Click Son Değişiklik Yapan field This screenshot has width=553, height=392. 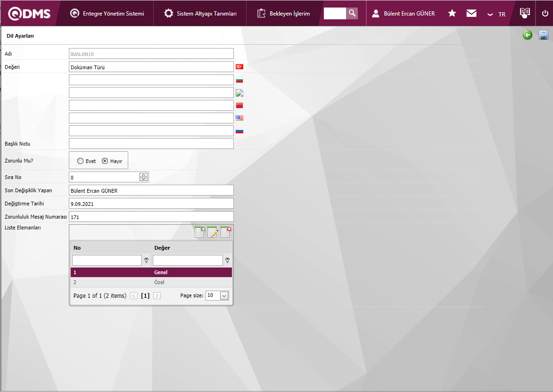151,190
